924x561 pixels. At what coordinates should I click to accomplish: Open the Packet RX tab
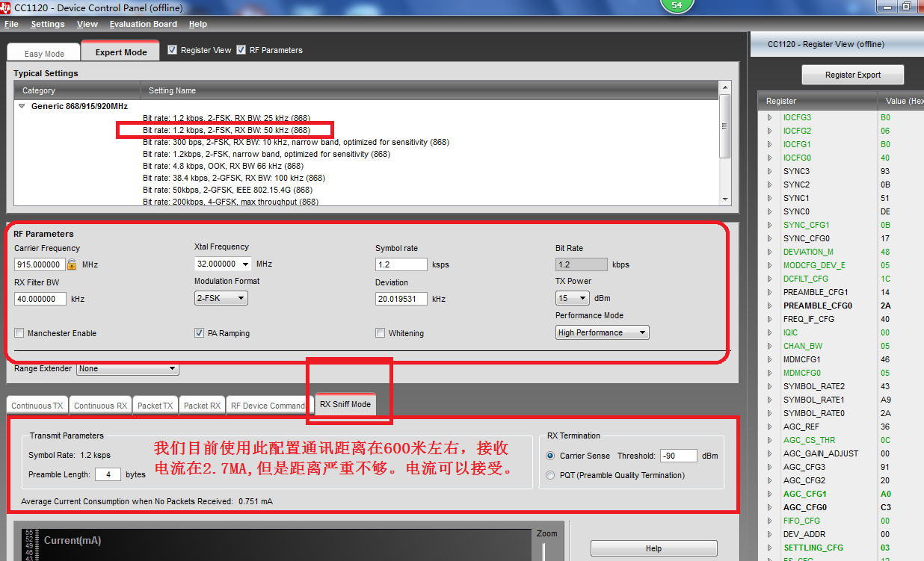coord(202,406)
